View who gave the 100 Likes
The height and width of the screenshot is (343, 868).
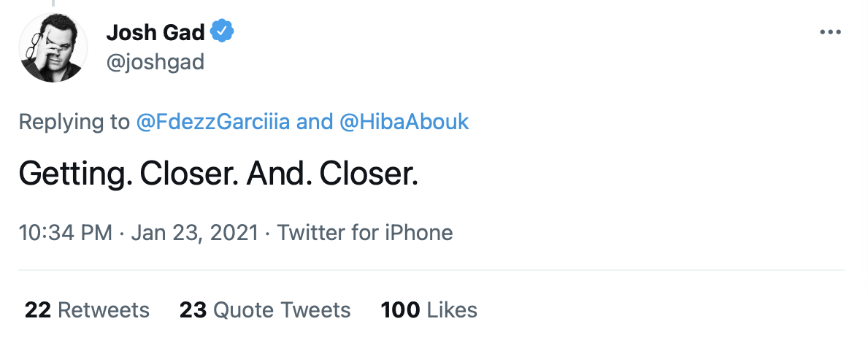[x=429, y=309]
